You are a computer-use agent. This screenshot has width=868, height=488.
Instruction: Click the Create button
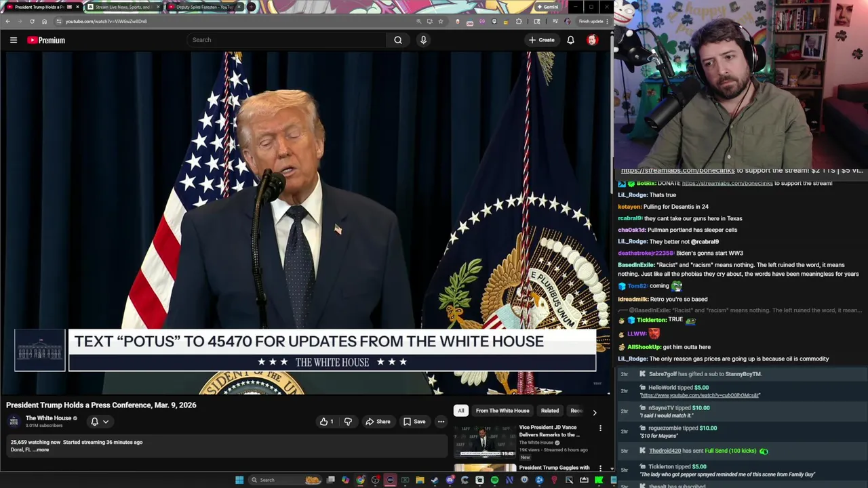point(542,40)
